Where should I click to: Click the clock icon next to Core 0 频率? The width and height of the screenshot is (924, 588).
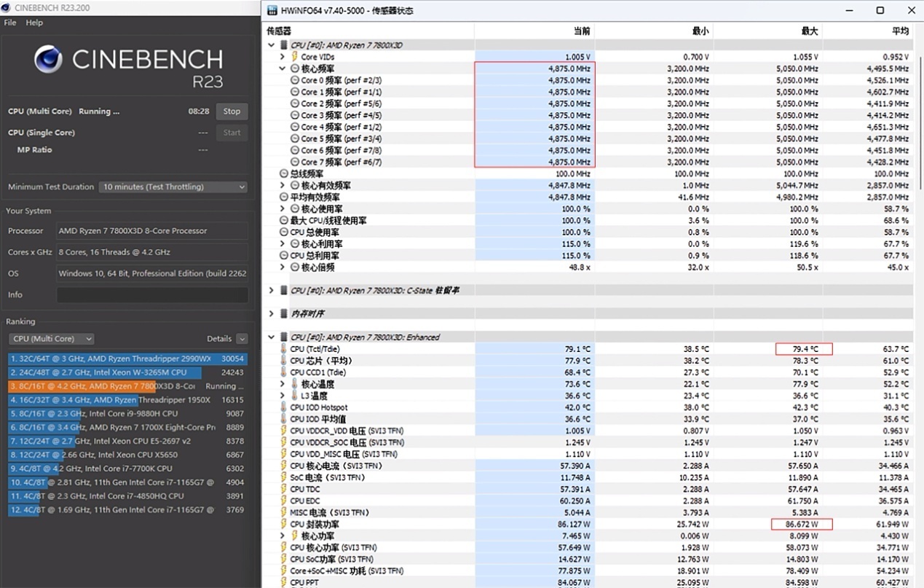point(295,80)
